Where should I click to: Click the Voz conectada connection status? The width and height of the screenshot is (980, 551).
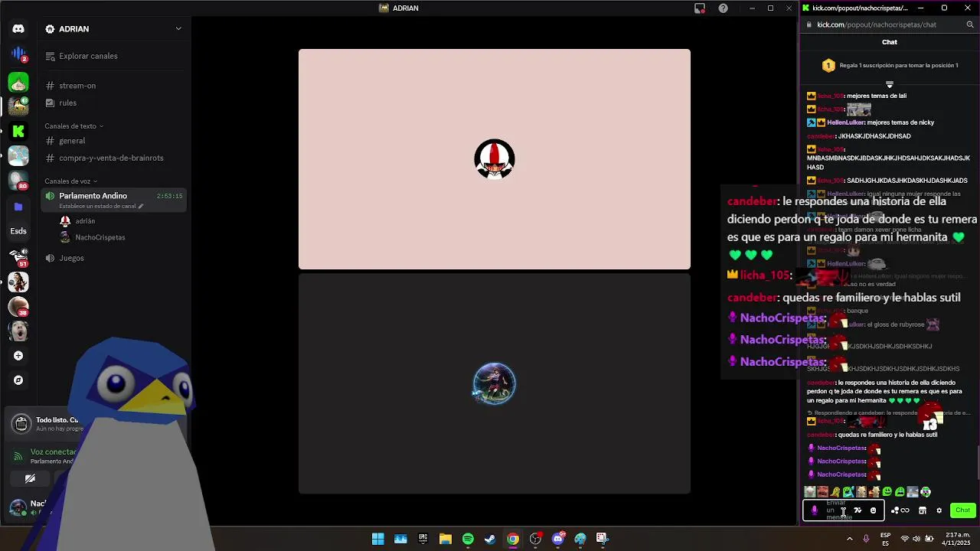54,452
